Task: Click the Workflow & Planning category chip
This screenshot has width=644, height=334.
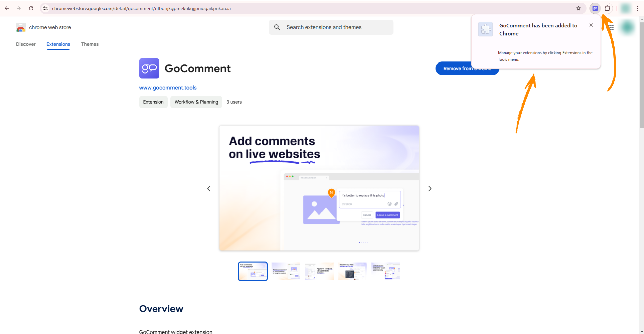Action: (196, 102)
